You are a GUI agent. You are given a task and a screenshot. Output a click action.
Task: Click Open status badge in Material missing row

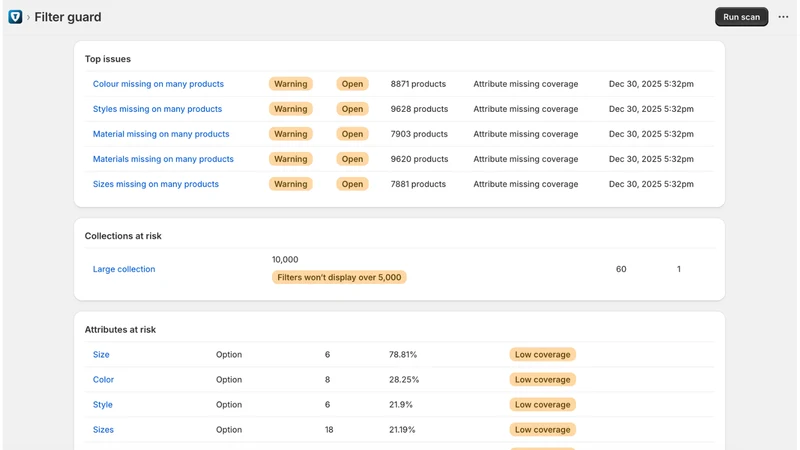(352, 134)
